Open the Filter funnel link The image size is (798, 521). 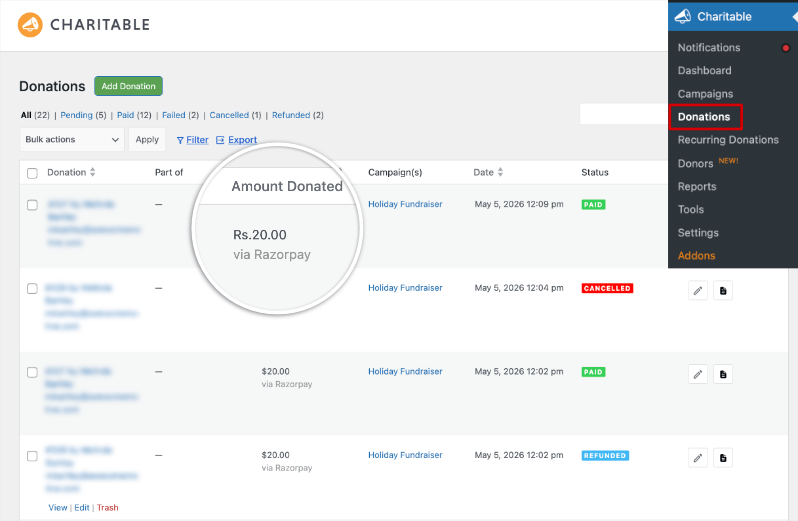[x=192, y=139]
